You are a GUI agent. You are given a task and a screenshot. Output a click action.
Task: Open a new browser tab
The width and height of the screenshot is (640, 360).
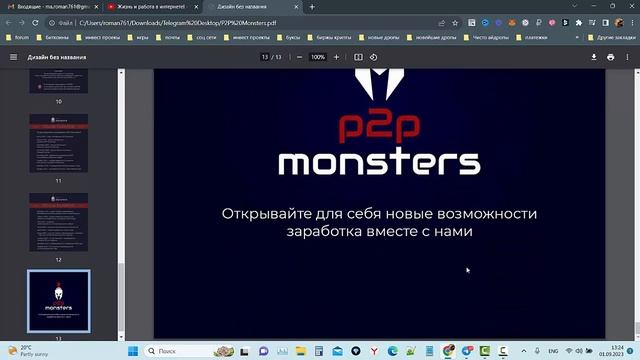[x=312, y=7]
